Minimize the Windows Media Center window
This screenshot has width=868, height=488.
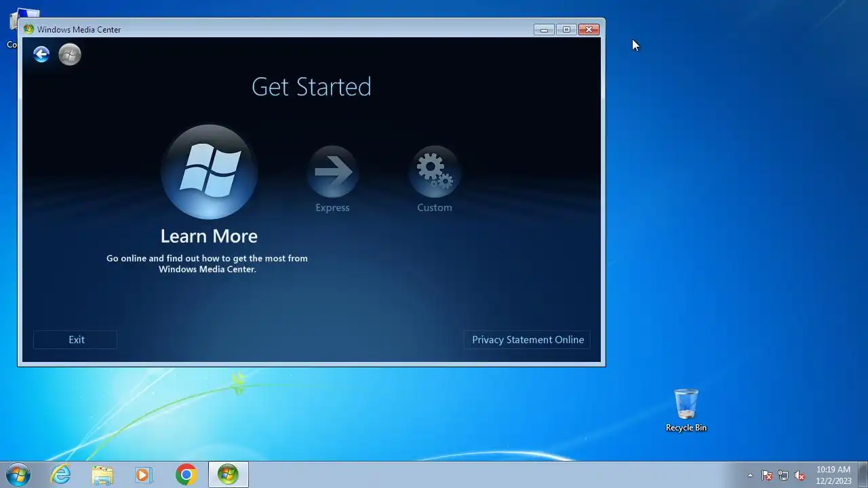[544, 29]
